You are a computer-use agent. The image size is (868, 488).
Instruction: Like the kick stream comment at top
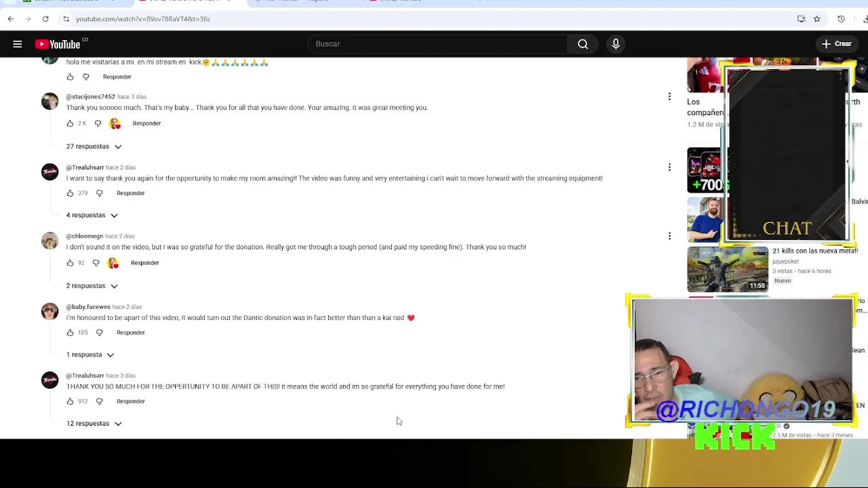coord(70,77)
